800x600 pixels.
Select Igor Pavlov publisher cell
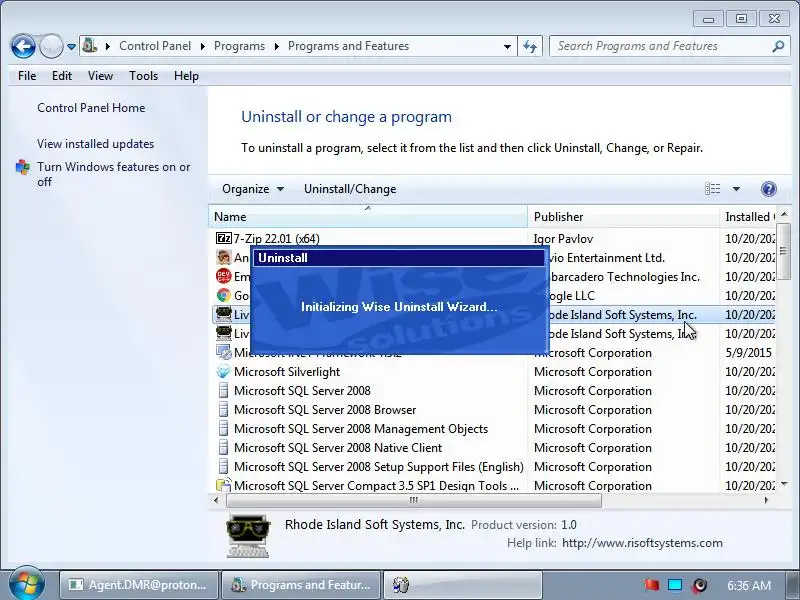coord(563,239)
